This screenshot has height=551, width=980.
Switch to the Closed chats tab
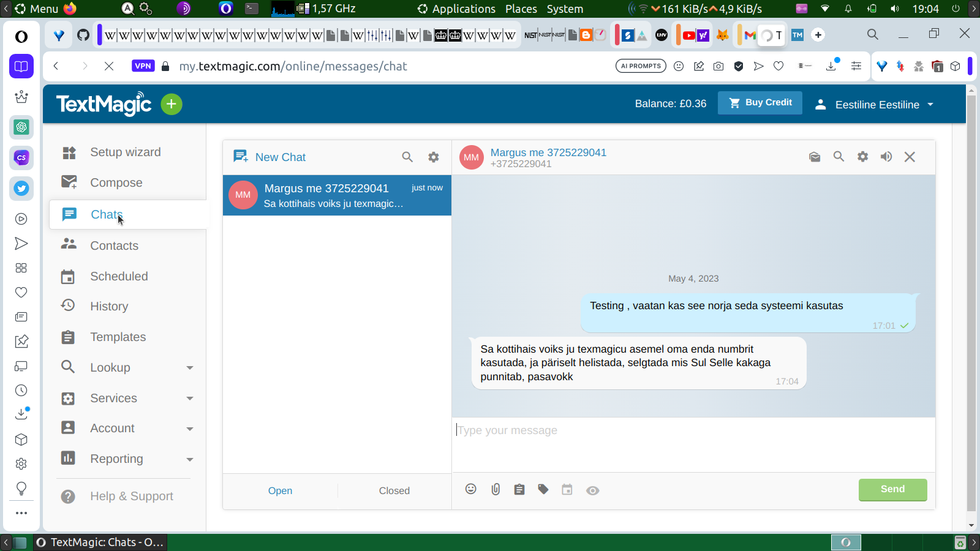394,490
